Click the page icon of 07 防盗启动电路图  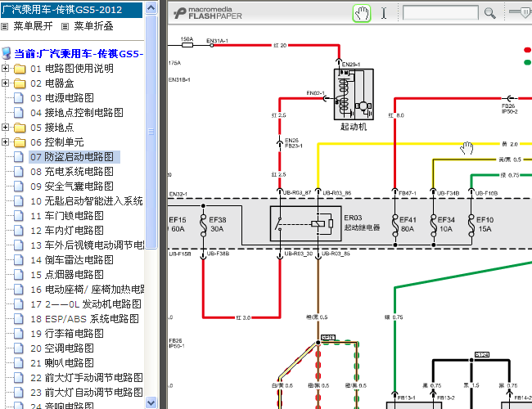19,157
